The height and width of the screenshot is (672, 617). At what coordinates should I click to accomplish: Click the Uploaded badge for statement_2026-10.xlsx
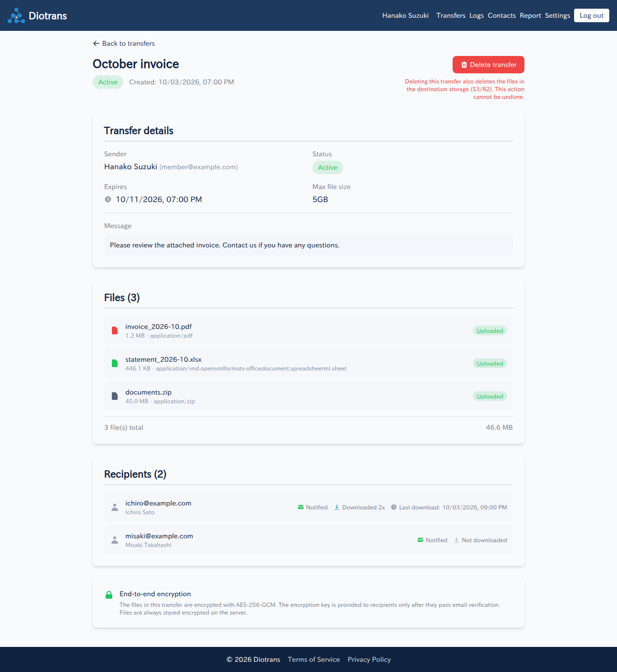click(490, 363)
